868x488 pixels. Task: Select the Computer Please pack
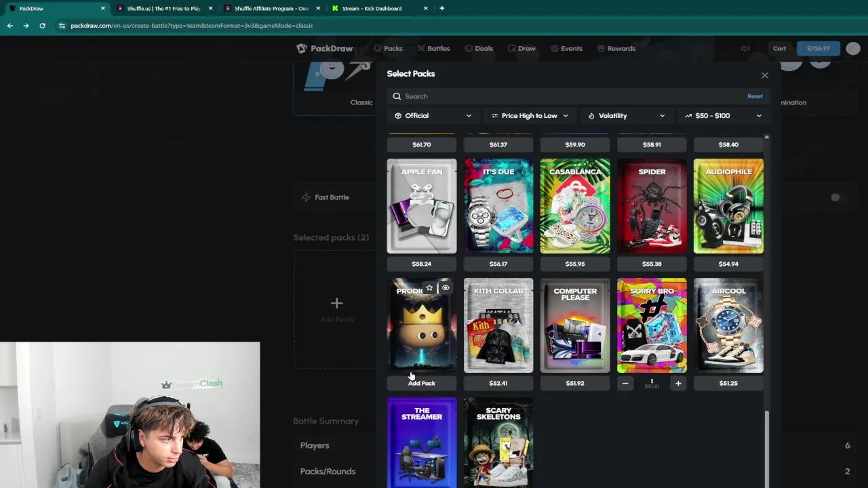pos(575,325)
